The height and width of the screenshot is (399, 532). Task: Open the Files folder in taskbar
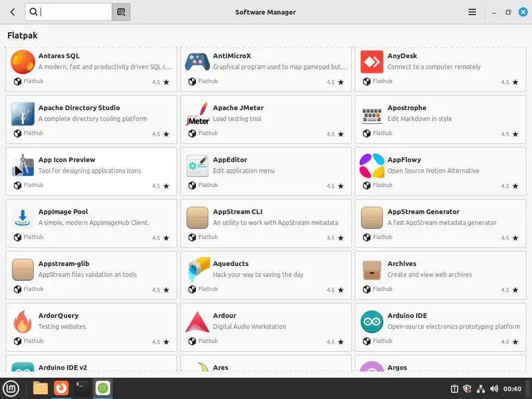click(x=40, y=388)
